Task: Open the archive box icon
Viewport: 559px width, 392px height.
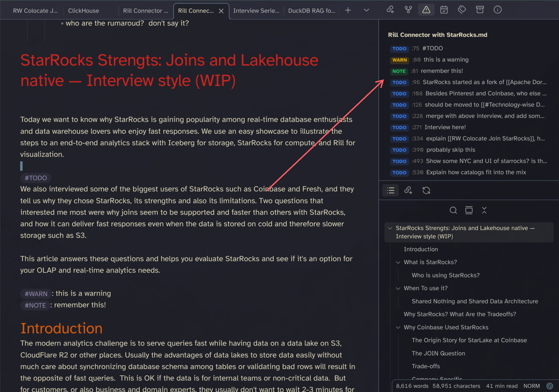Action: (x=480, y=10)
